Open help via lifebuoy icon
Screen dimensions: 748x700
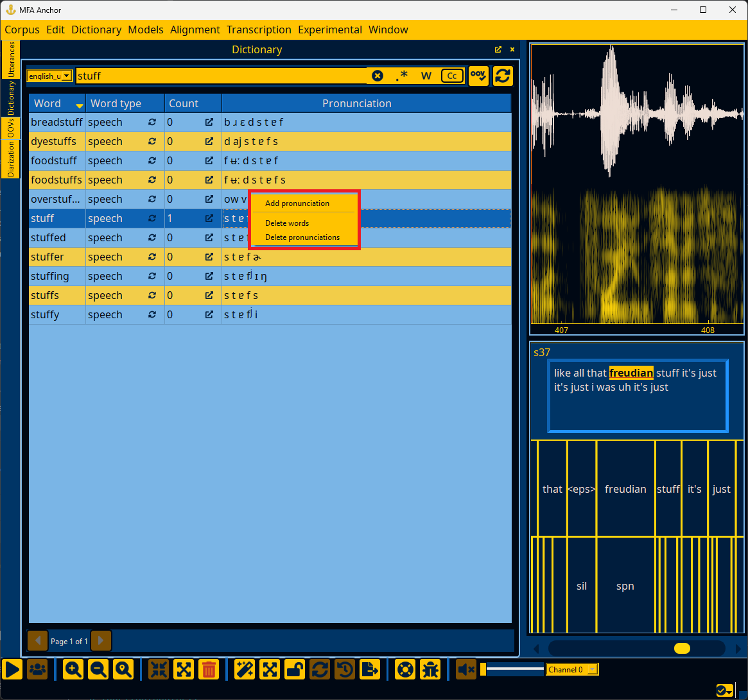point(406,669)
